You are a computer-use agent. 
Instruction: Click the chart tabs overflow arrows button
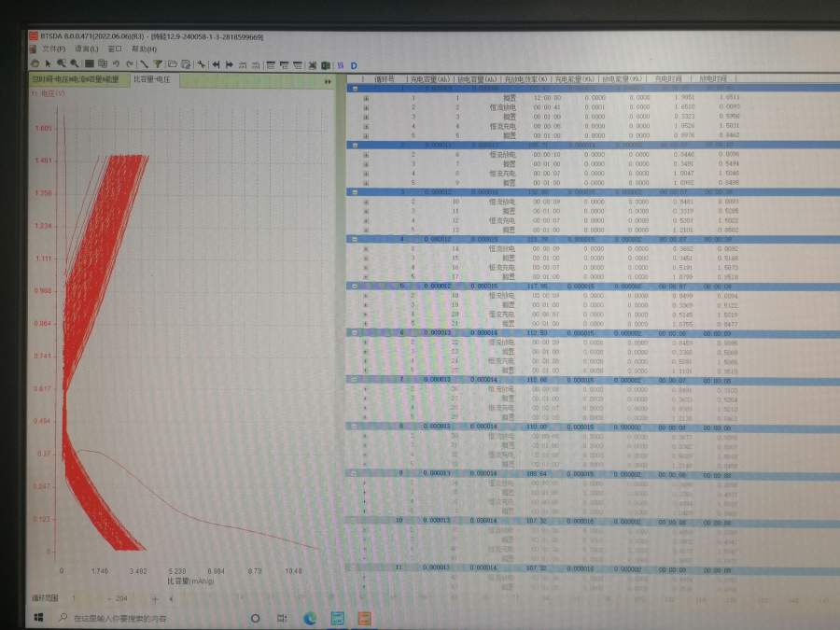[x=328, y=81]
